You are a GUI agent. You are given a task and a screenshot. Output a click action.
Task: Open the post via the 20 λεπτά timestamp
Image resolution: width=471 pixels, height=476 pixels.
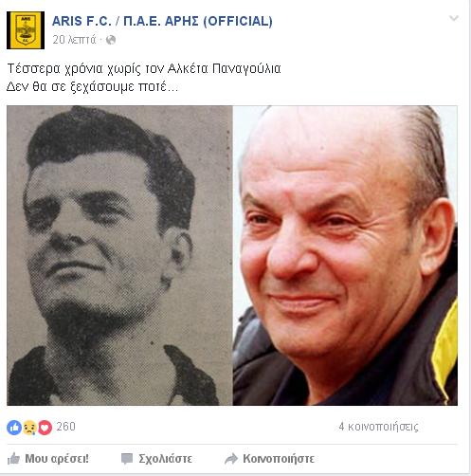tap(74, 40)
